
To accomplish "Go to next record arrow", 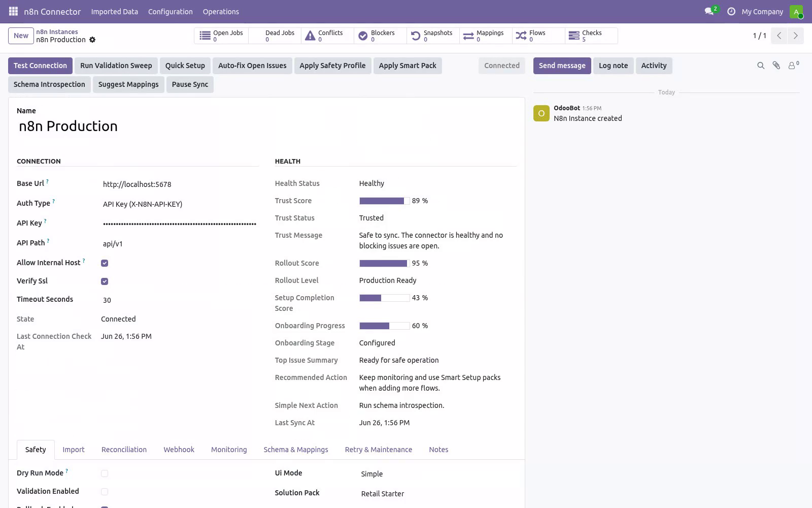I will (795, 36).
